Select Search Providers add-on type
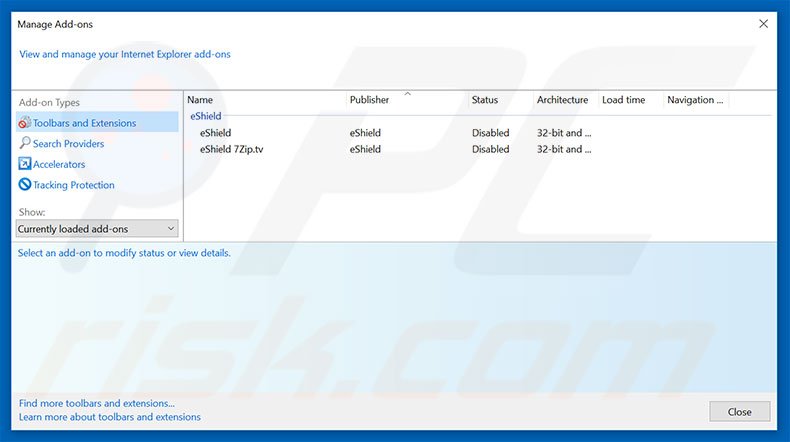 [69, 144]
